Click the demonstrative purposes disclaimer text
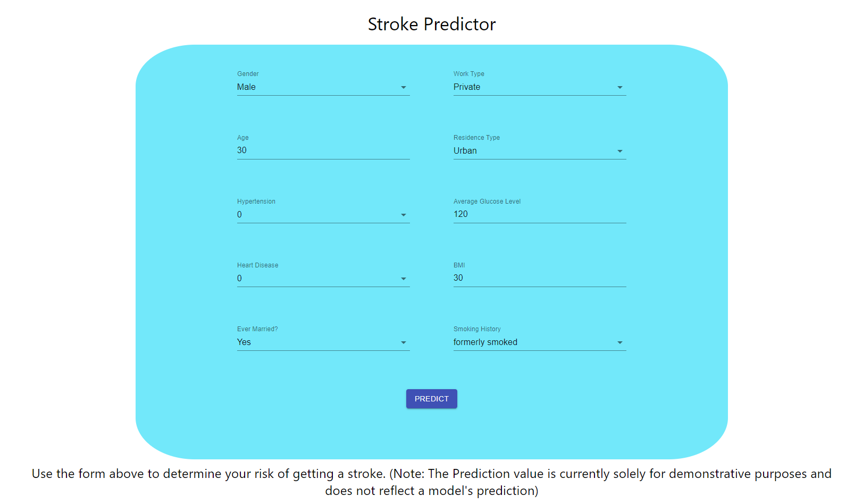Screen dimensions: 863x504 coord(431,482)
